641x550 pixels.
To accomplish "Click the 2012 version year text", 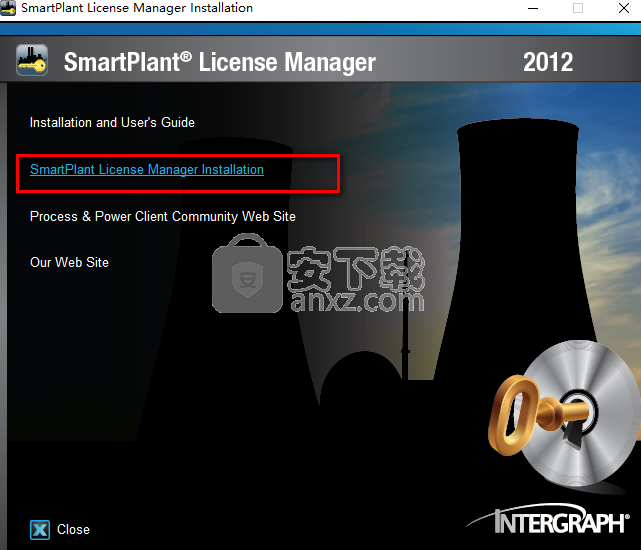I will tap(548, 62).
